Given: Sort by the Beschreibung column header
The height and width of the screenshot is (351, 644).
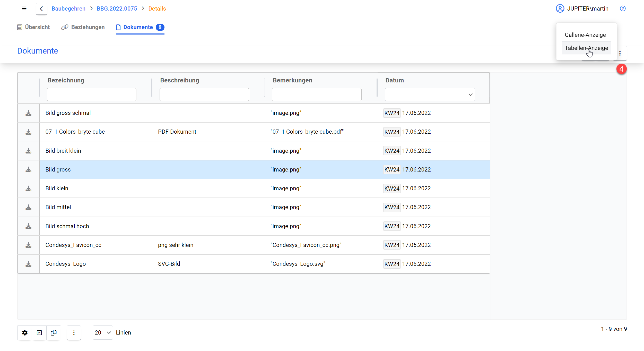Looking at the screenshot, I should [x=180, y=80].
